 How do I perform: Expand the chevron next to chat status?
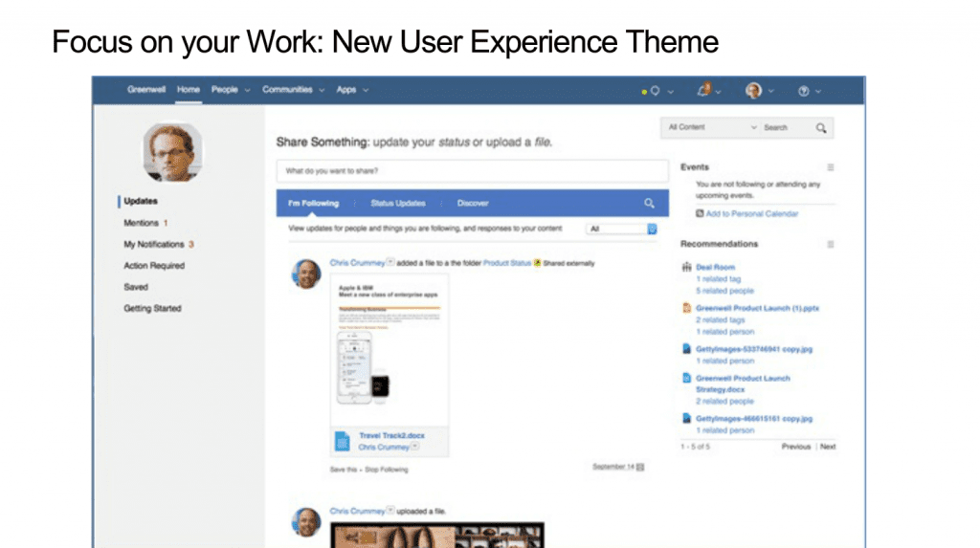671,92
